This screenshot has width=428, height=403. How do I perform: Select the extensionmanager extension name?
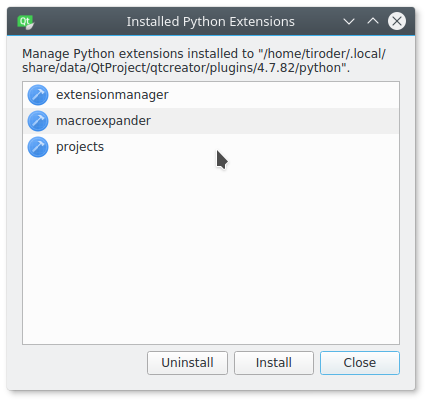pyautogui.click(x=112, y=95)
